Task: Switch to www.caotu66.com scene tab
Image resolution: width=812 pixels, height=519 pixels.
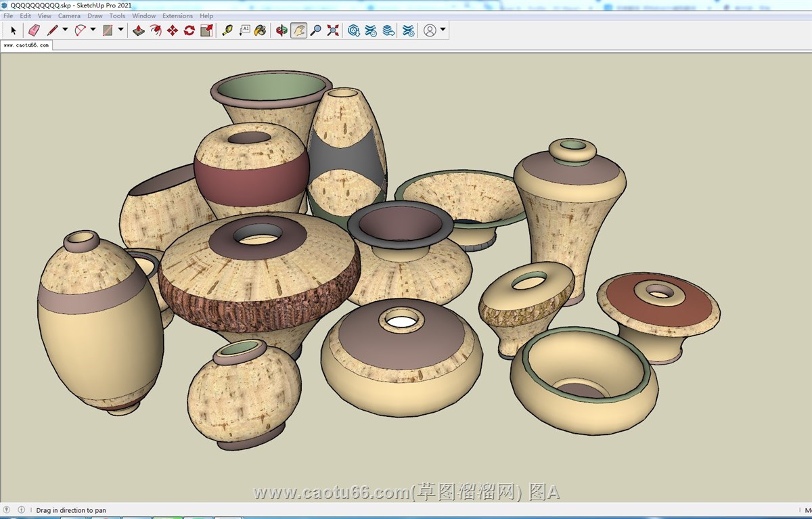Action: coord(26,45)
